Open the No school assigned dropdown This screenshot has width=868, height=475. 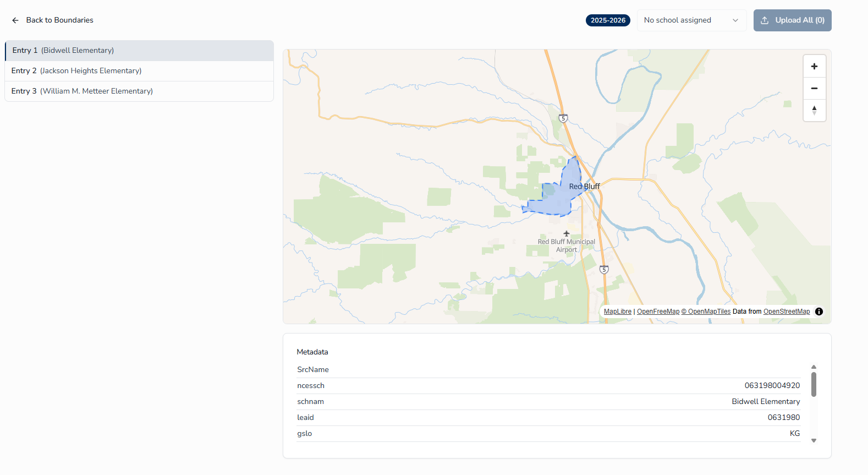click(691, 20)
